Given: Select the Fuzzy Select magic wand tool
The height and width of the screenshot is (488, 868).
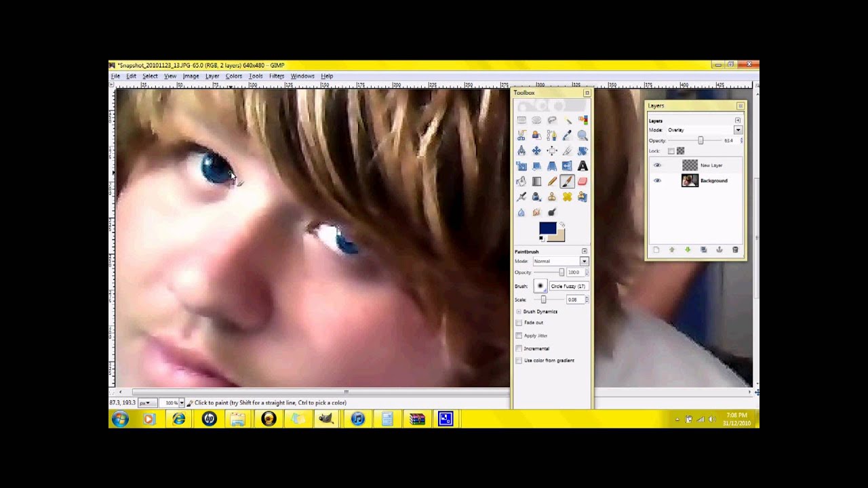Looking at the screenshot, I should [x=567, y=120].
